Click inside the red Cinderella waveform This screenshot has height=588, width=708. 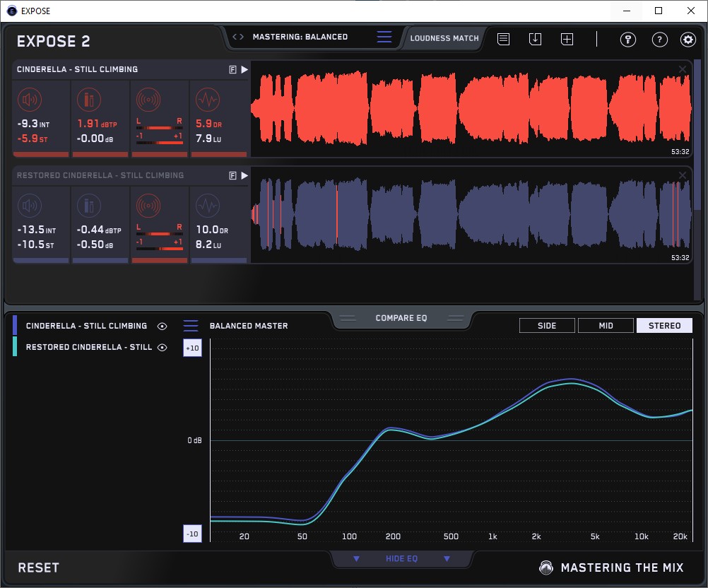click(x=471, y=108)
